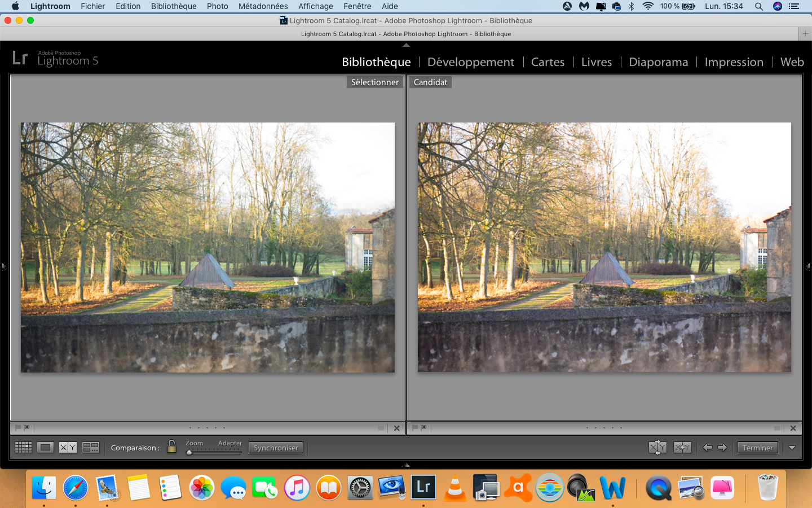The height and width of the screenshot is (508, 812).
Task: Open the Survey view icon
Action: coord(91,448)
